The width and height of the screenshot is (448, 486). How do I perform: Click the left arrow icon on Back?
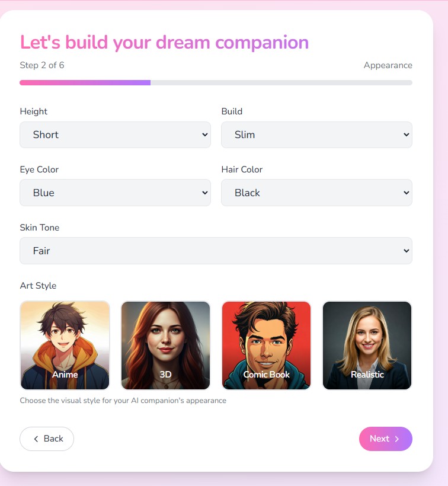tap(36, 439)
